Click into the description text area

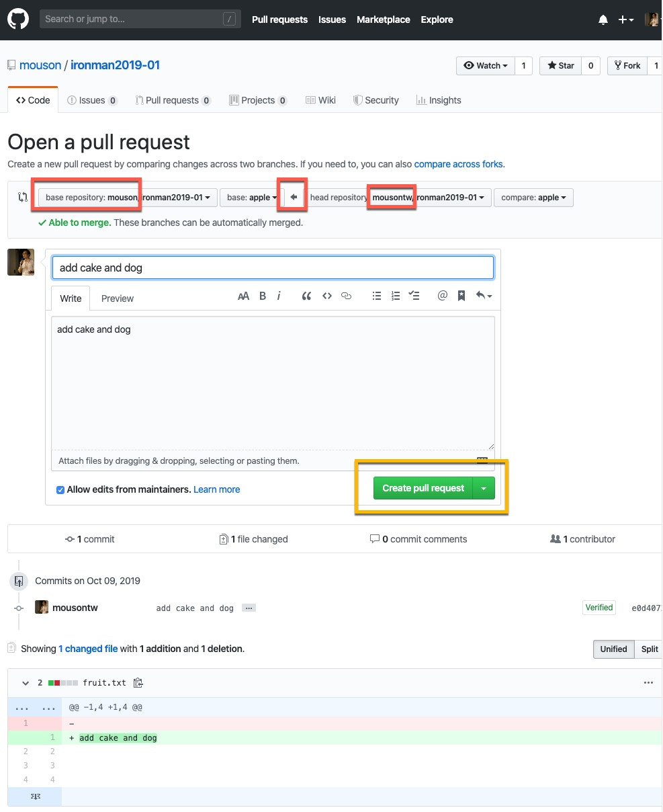pos(273,383)
